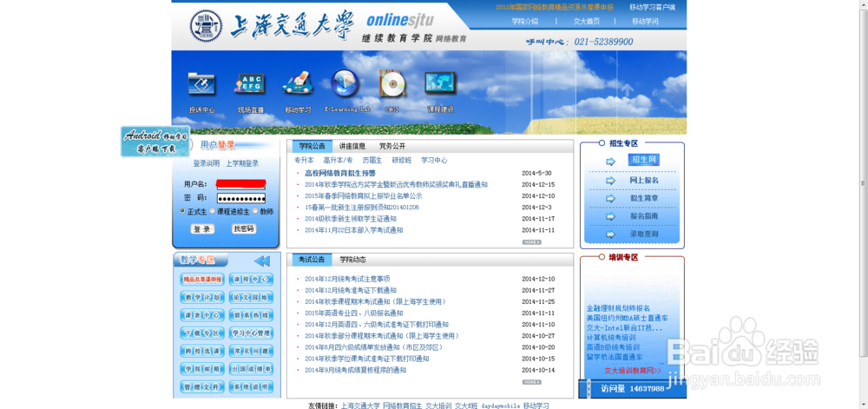Open the 登录说明 link
Image resolution: width=868 pixels, height=409 pixels.
coord(207,164)
